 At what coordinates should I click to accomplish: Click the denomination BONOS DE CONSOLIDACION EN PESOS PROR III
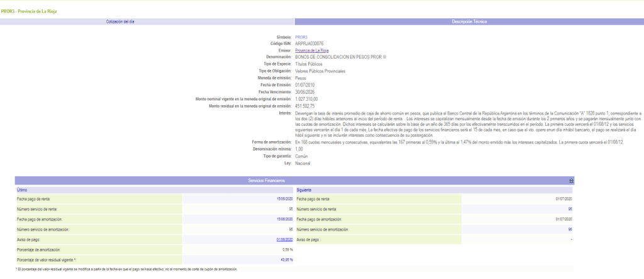coord(340,57)
